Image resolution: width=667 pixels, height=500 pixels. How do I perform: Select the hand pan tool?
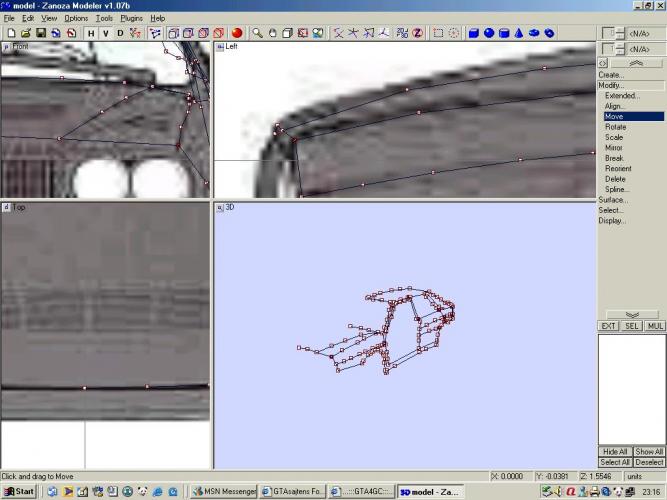pyautogui.click(x=272, y=33)
